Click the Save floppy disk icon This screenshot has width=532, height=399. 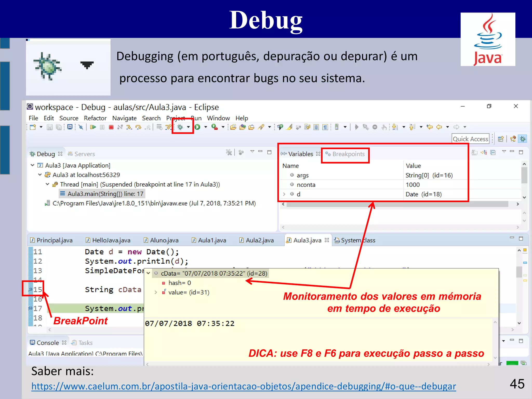[50, 127]
